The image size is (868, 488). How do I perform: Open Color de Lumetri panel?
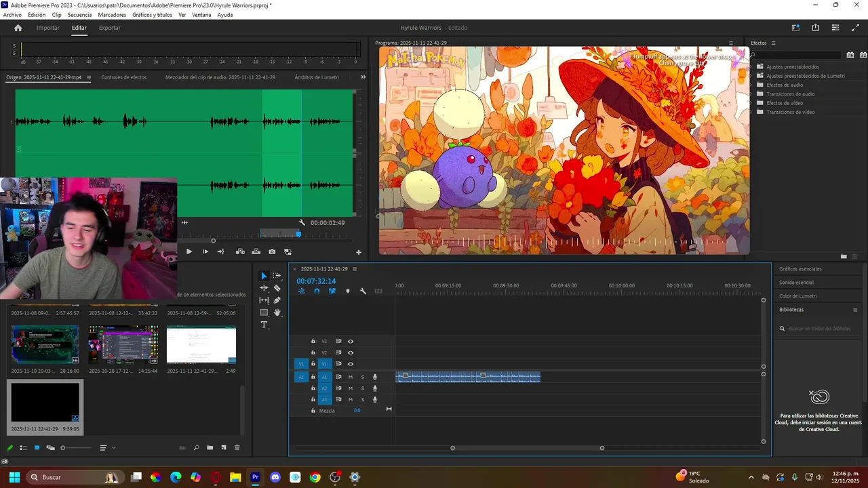tap(798, 296)
